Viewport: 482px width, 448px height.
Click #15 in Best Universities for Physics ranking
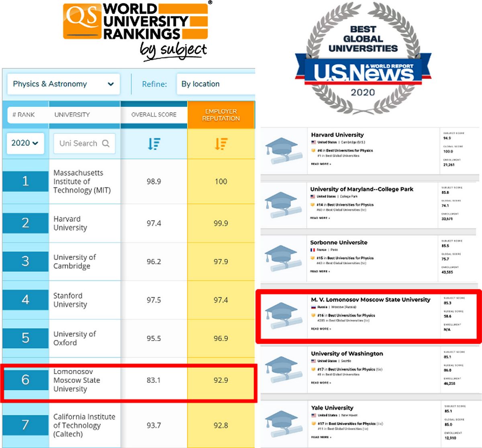coord(342,258)
